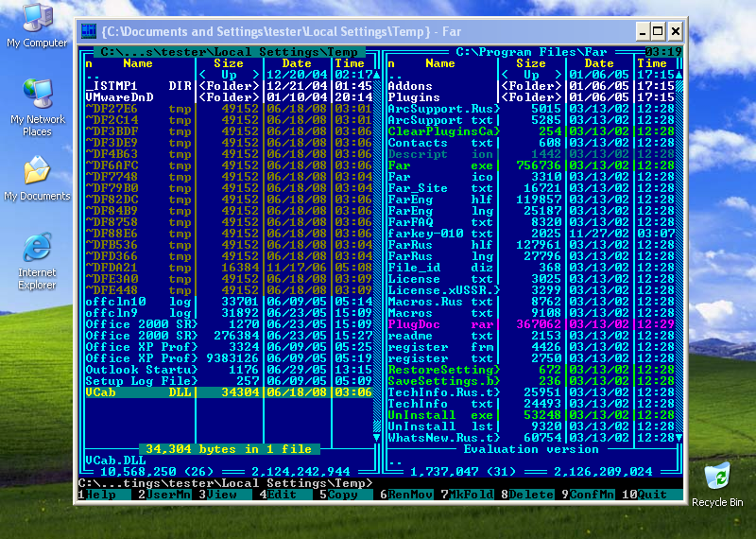The image size is (756, 539).
Task: Select UnInstall exe file
Action: coord(531,415)
